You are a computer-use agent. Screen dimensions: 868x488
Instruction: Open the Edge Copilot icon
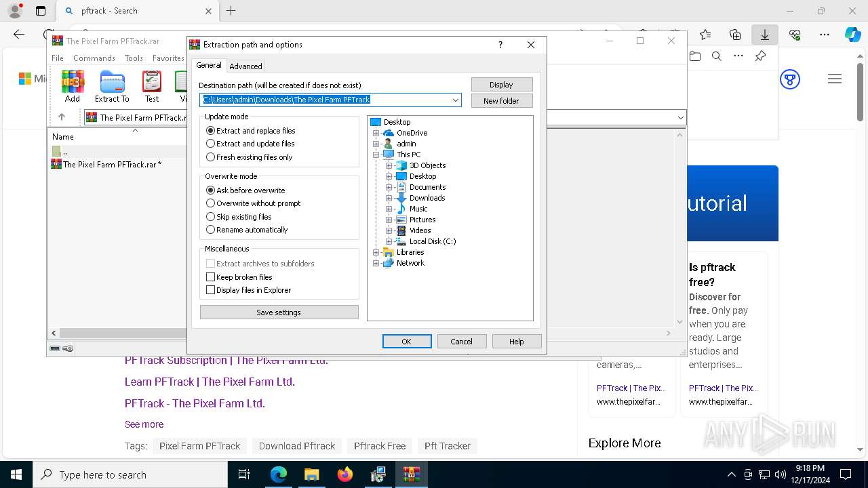point(852,35)
